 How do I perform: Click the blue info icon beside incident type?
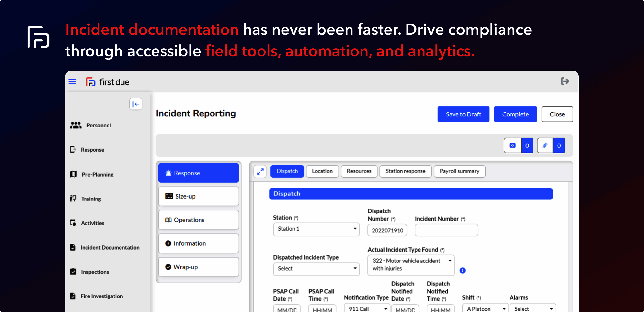(x=462, y=270)
